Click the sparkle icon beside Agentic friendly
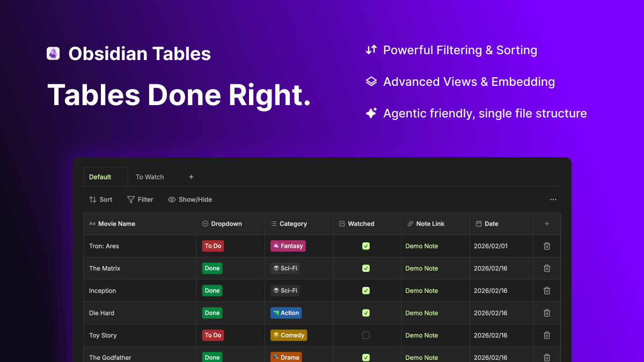This screenshot has height=362, width=644. click(x=371, y=113)
